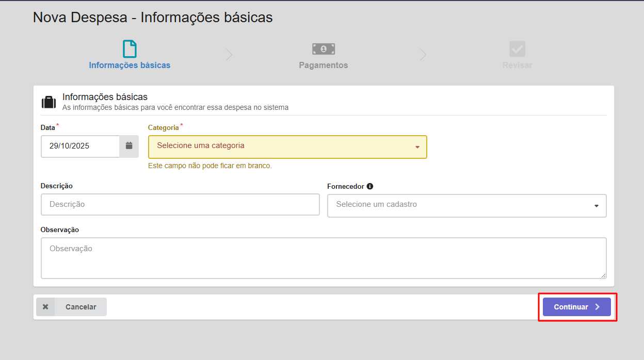The height and width of the screenshot is (360, 644).
Task: Go to the Pagamentos step label
Action: point(324,66)
